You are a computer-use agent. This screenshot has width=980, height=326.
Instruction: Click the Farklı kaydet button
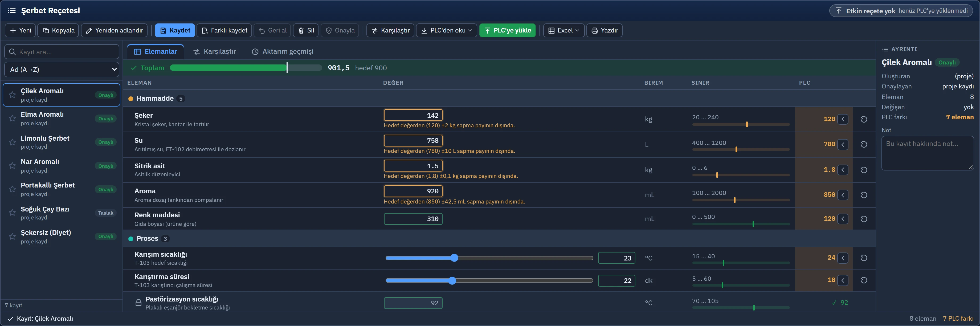click(x=224, y=30)
